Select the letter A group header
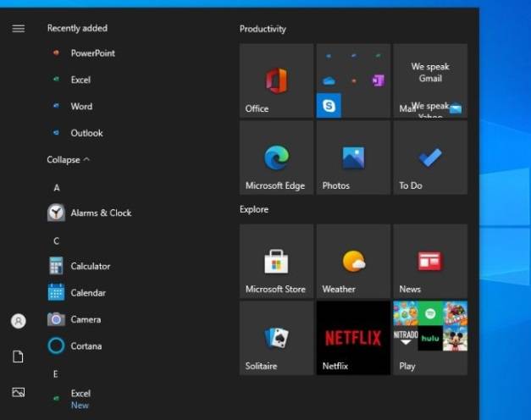531x420 pixels. (x=57, y=188)
